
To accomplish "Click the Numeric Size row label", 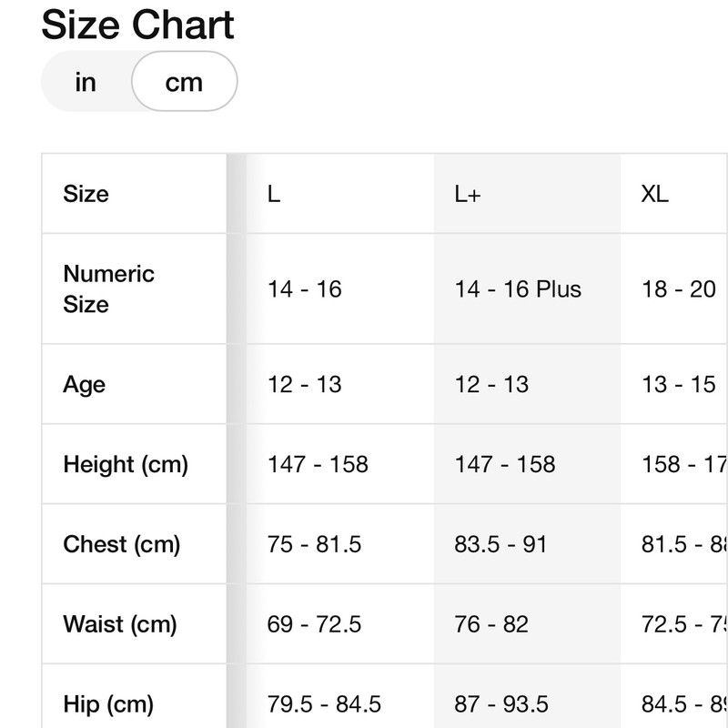I will tap(108, 288).
